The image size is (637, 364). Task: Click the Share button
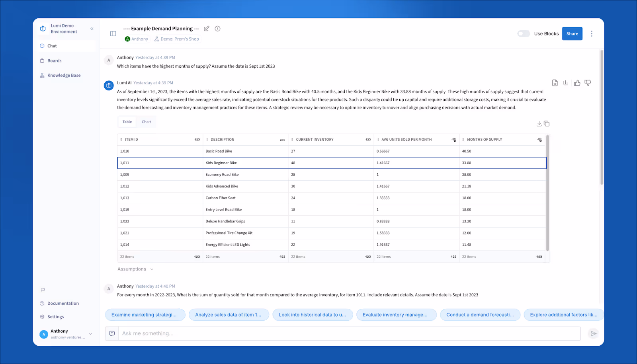572,34
